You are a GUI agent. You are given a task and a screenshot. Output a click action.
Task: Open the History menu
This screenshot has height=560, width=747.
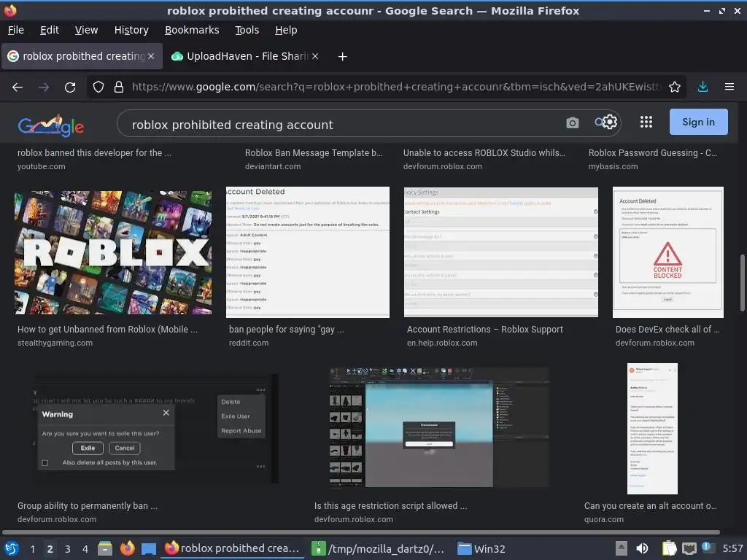pos(131,30)
